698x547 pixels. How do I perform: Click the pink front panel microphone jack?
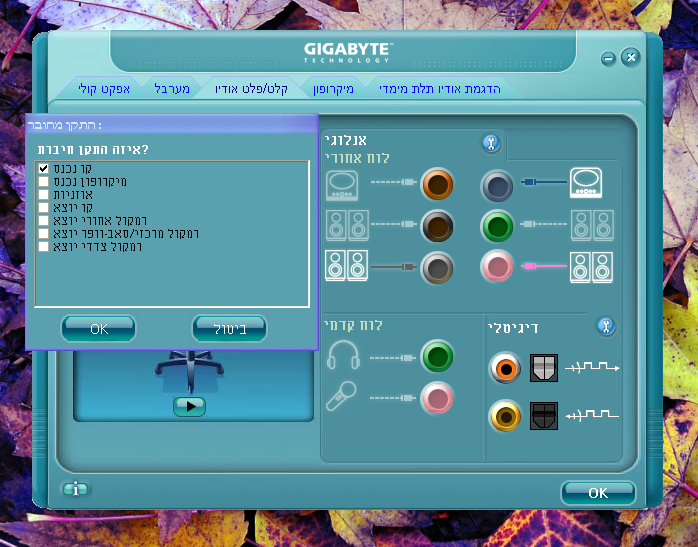[437, 398]
